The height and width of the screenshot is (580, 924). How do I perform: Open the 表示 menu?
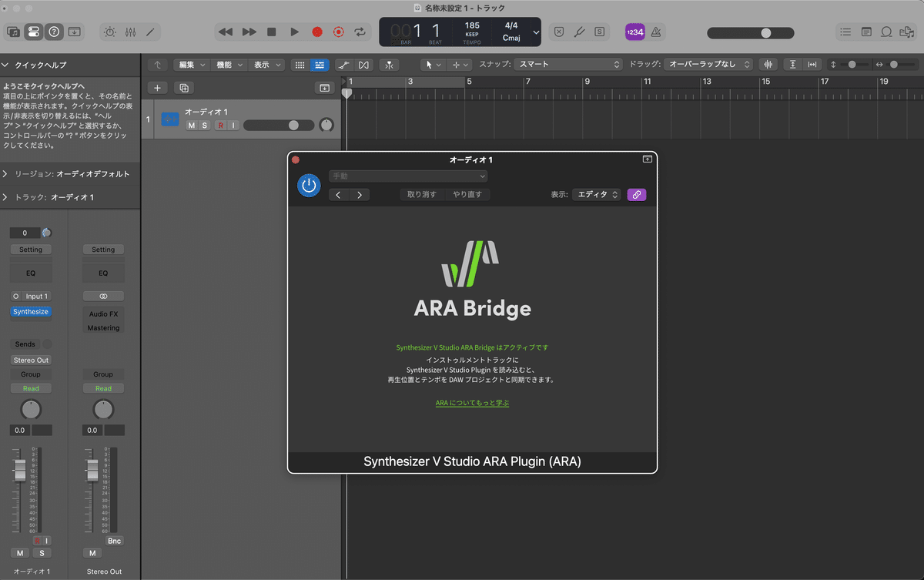pos(266,65)
